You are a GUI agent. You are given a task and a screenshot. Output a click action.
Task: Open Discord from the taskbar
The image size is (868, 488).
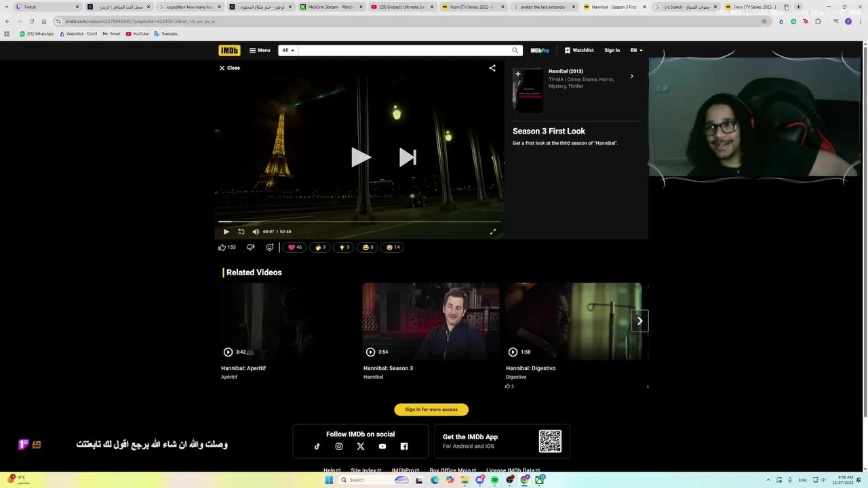coord(479,480)
